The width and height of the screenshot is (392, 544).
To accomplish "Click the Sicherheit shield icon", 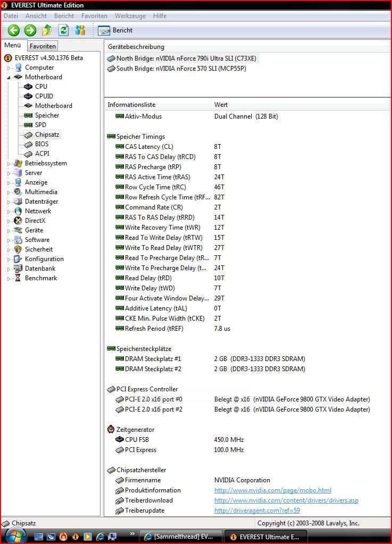I will (18, 249).
